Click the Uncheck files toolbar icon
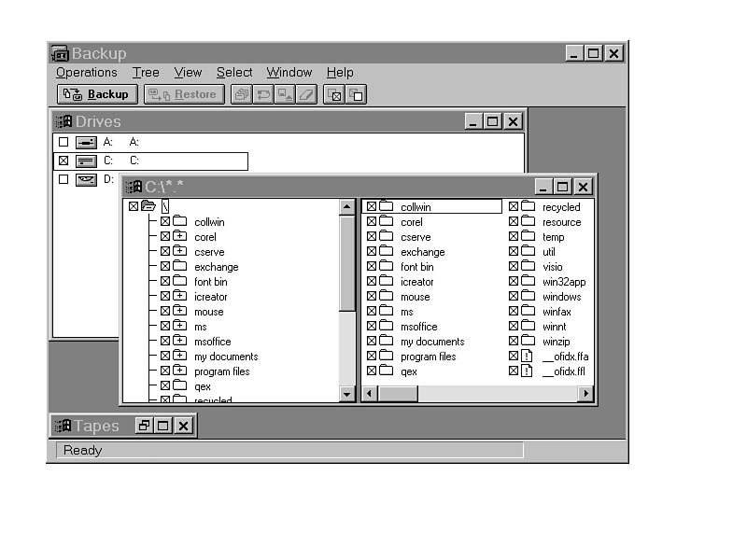Viewport: 747px width, 560px height. (356, 94)
